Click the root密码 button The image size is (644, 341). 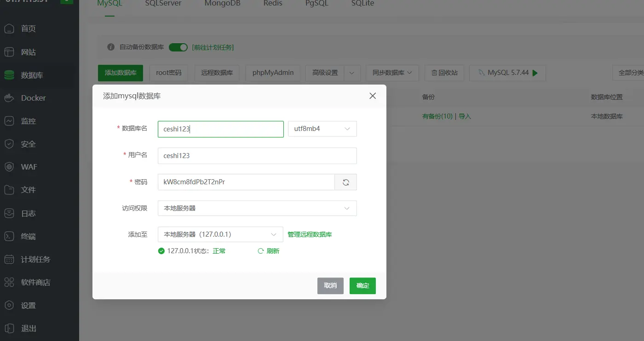pos(169,73)
